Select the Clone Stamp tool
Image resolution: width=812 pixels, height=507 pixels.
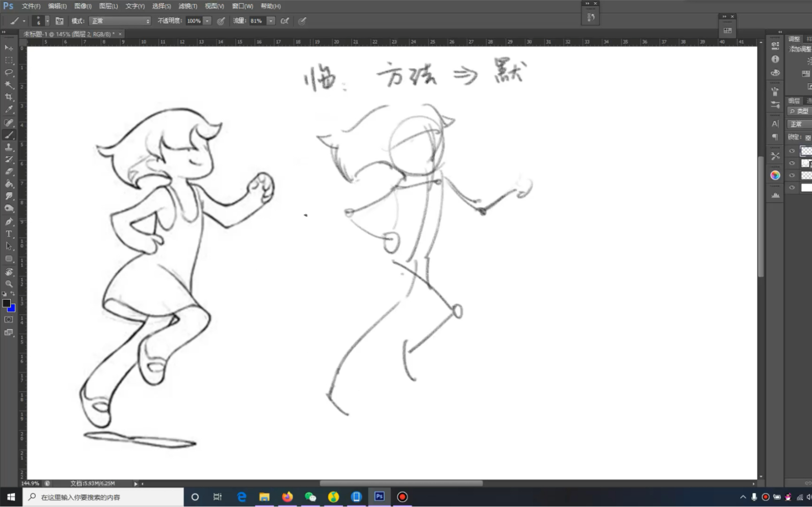click(x=9, y=147)
